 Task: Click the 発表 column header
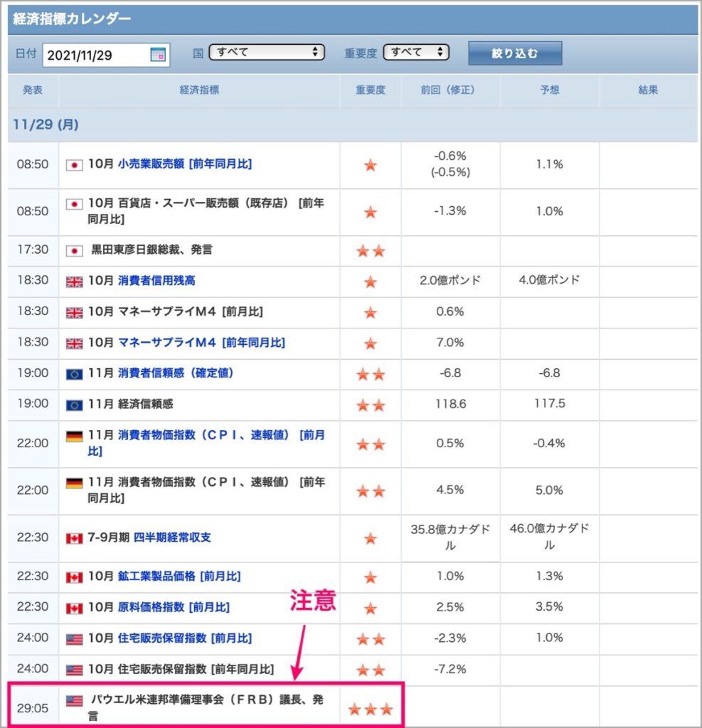click(x=33, y=90)
